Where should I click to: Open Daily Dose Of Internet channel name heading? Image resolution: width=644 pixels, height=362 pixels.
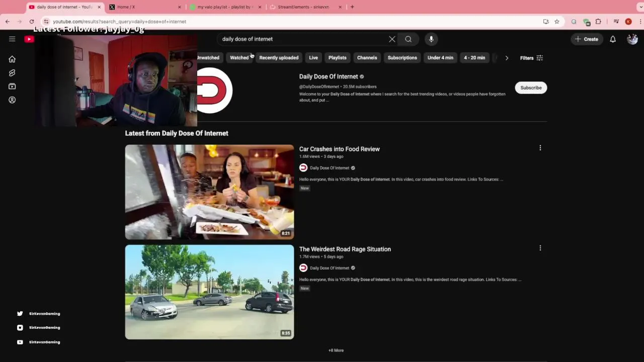pyautogui.click(x=329, y=76)
